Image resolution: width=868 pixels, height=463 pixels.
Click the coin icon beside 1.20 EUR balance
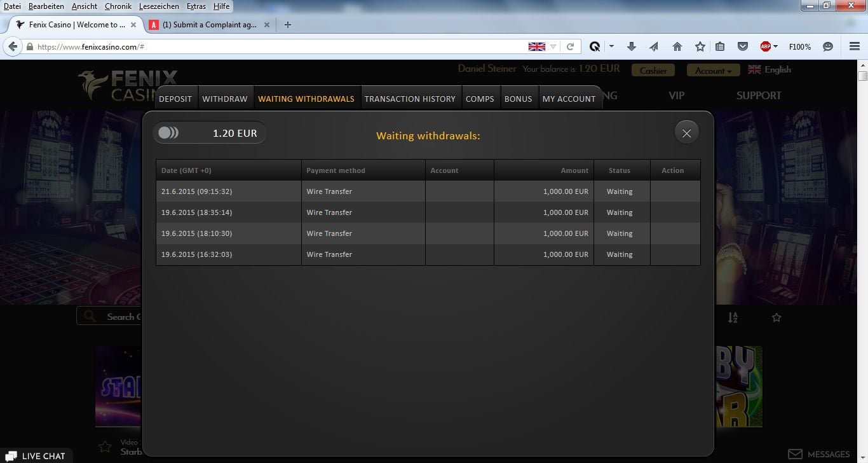point(168,133)
